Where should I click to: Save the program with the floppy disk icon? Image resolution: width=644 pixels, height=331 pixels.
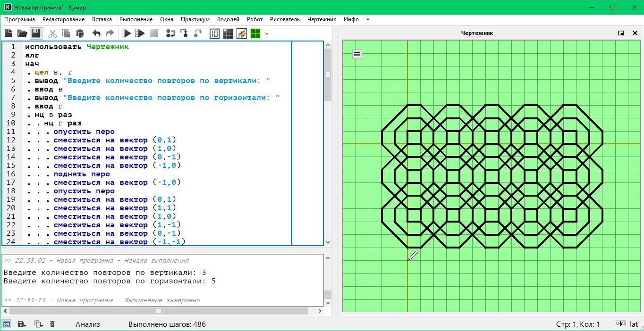[x=36, y=33]
